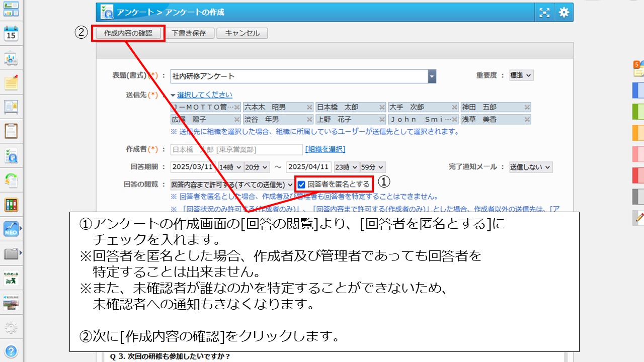Open the sticky notes icon with badge 5
Image resolution: width=644 pixels, height=362 pixels.
638,69
